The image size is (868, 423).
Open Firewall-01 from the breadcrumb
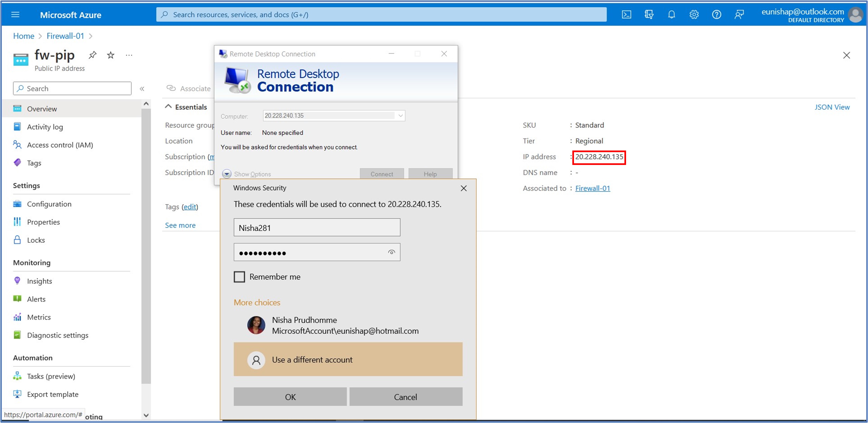[x=65, y=36]
